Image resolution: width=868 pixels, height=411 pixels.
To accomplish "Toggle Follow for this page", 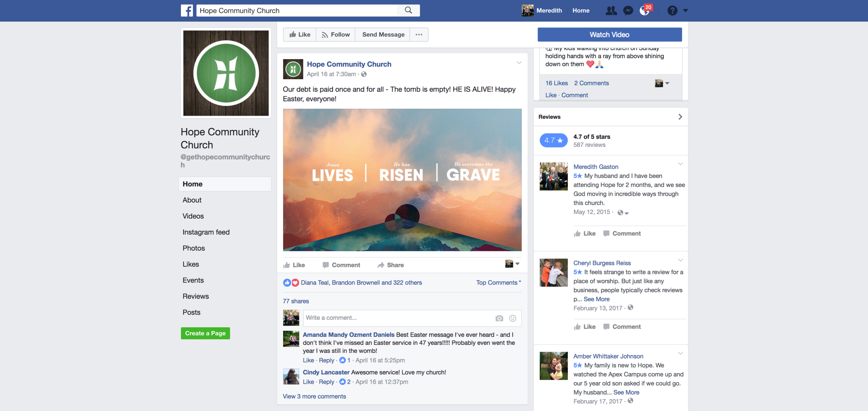I will tap(335, 34).
